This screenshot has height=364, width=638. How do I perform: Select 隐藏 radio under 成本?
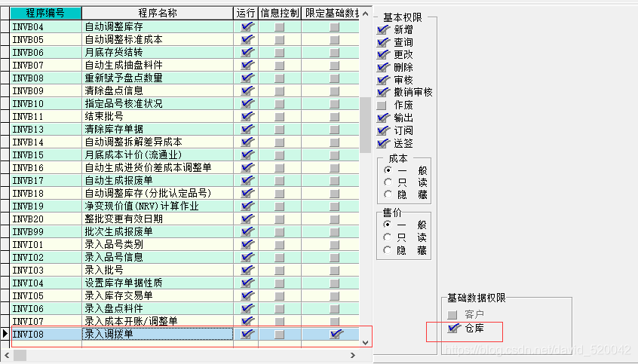(x=388, y=194)
